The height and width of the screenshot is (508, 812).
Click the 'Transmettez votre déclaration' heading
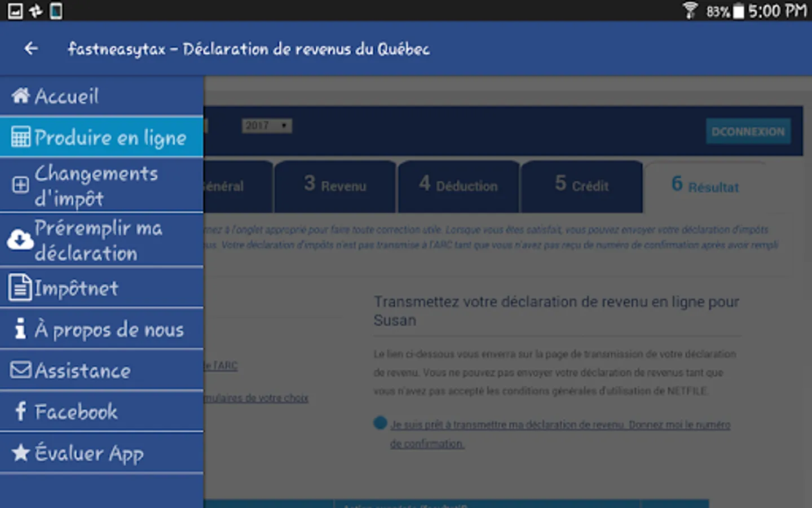556,310
